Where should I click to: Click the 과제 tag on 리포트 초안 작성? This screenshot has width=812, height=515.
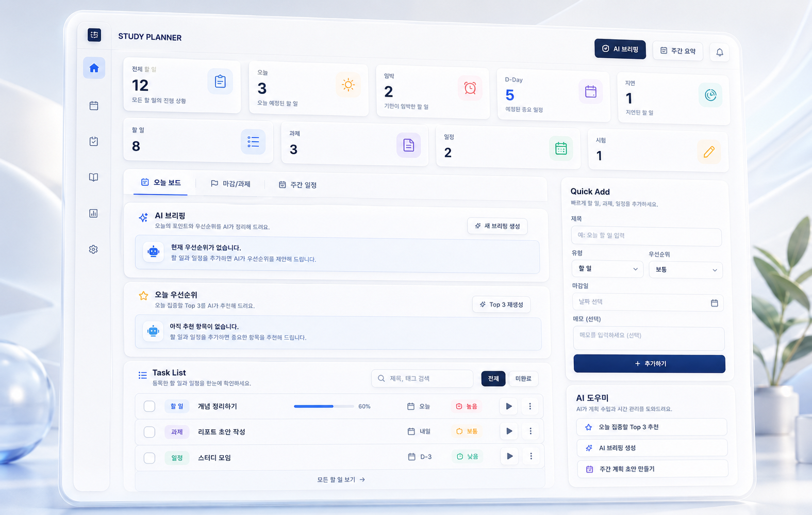click(x=177, y=431)
